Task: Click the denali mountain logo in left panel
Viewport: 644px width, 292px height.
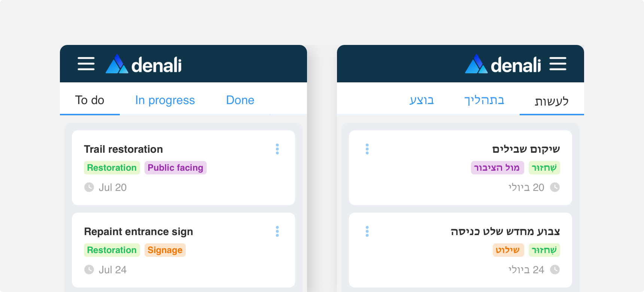Action: (x=117, y=64)
